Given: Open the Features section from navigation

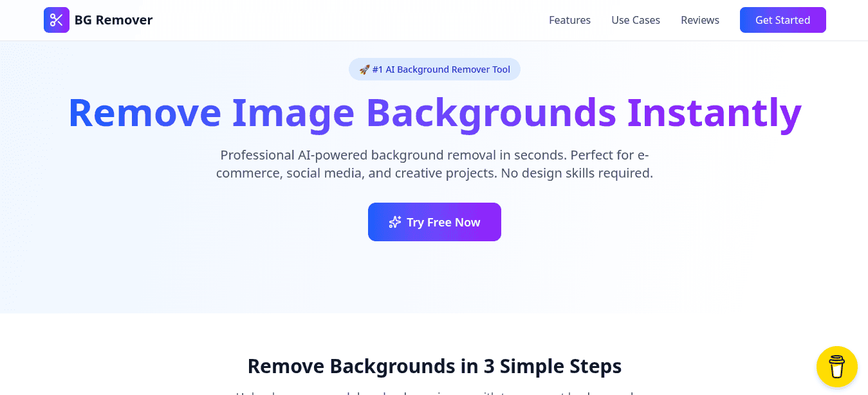Looking at the screenshot, I should pos(569,20).
